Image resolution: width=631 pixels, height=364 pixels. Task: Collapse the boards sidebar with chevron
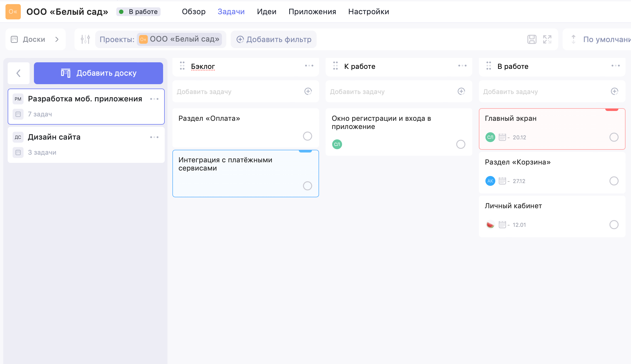pos(18,73)
